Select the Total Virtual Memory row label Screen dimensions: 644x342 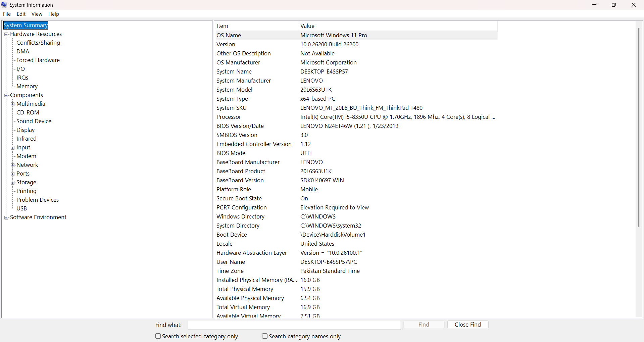pos(243,307)
